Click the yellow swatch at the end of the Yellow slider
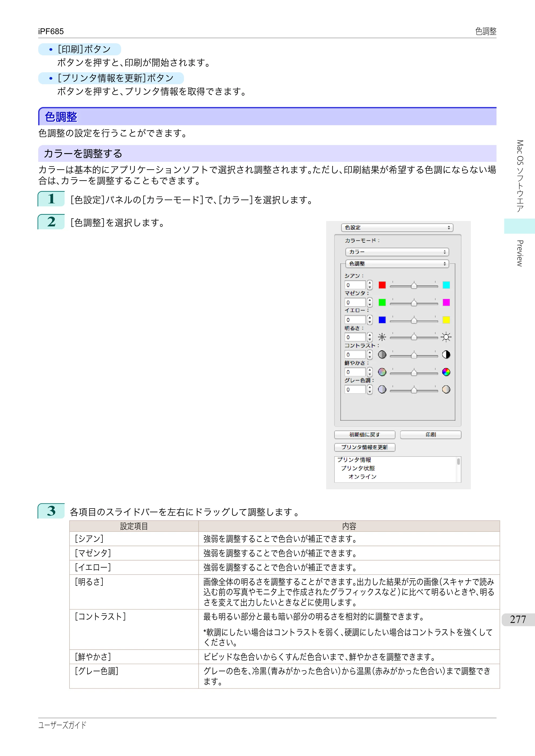Viewport: 535px width, 756px height. [x=446, y=320]
